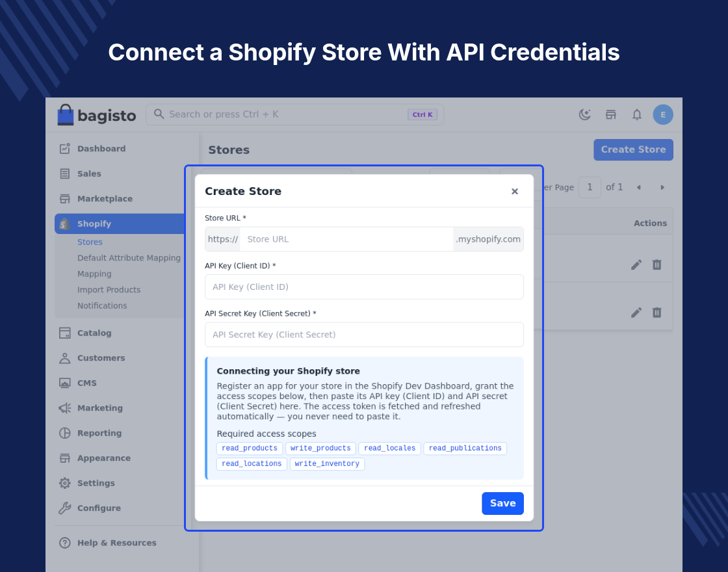Click the read_publications scope tag
Viewport: 728px width, 572px height.
point(465,448)
